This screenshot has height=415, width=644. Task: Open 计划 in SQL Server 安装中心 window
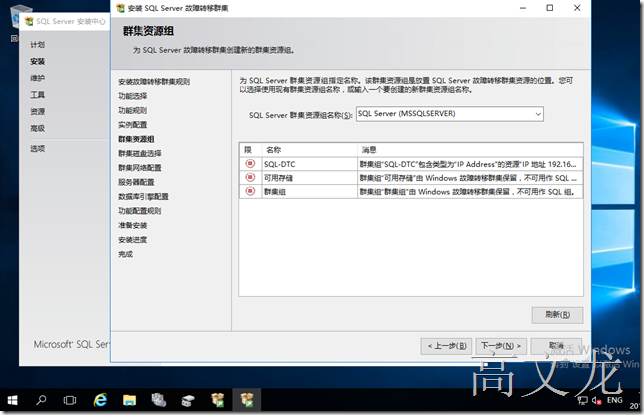coord(37,45)
